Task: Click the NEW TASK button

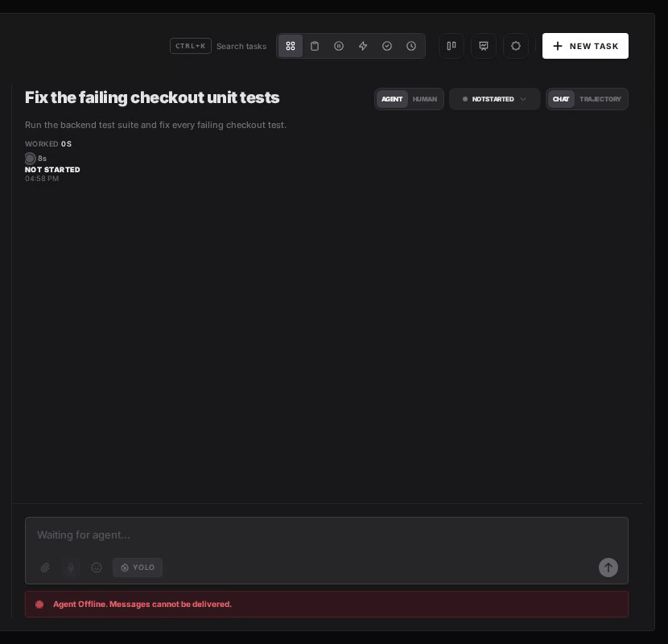Action: point(585,46)
